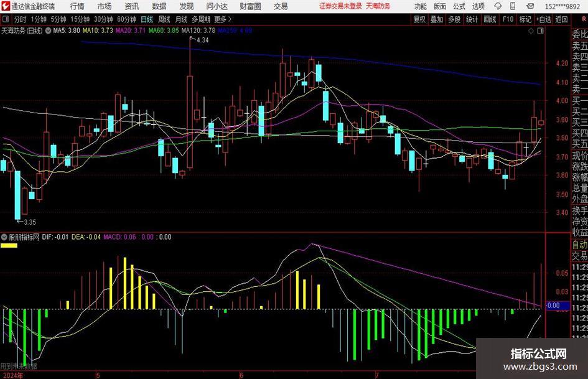Click the 通达信 red logo icon
The height and width of the screenshot is (379, 588).
pyautogui.click(x=6, y=6)
